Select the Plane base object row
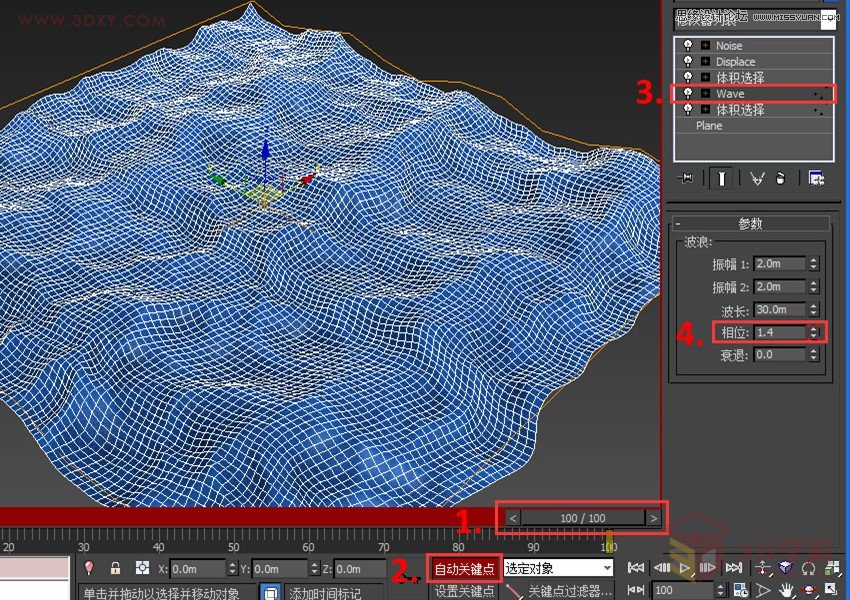The height and width of the screenshot is (600, 850). tap(754, 125)
